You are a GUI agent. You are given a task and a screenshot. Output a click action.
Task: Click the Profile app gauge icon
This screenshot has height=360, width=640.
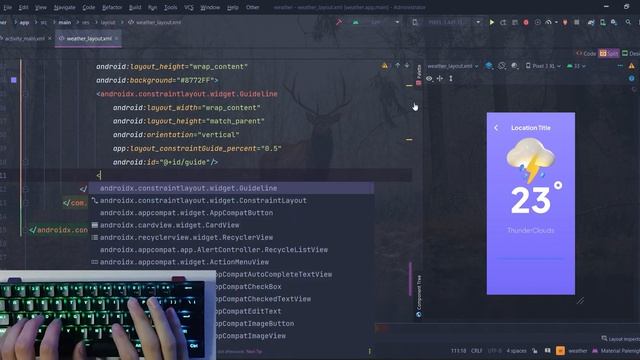548,22
